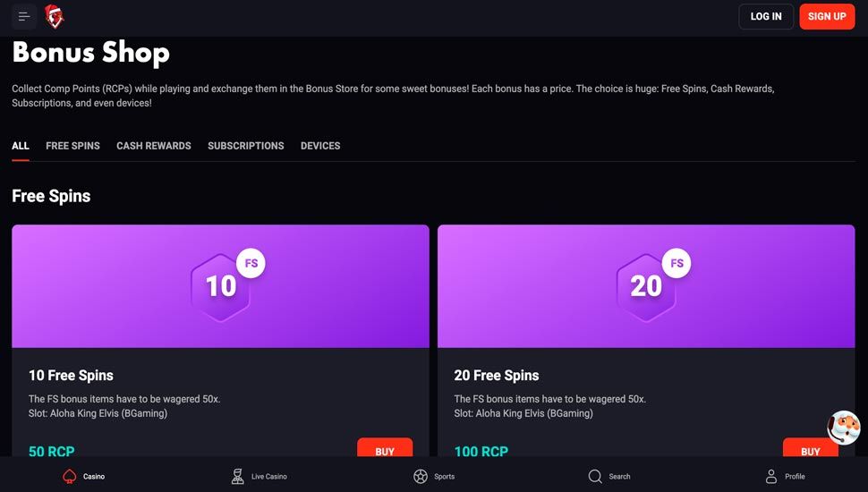Go to Sports ball icon
868x492 pixels.
pyautogui.click(x=421, y=476)
